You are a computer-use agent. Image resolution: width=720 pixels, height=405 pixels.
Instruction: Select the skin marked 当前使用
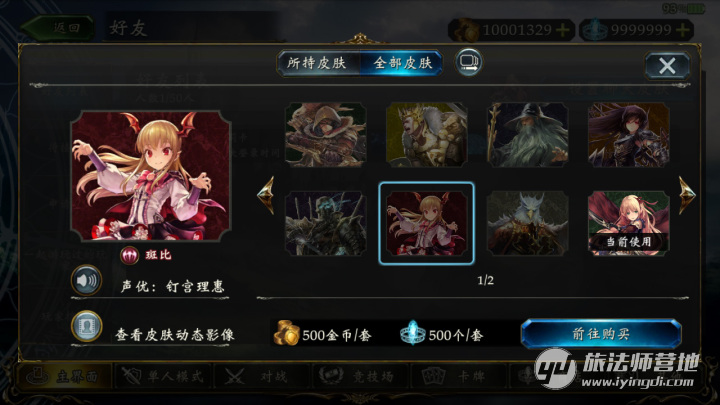(629, 224)
